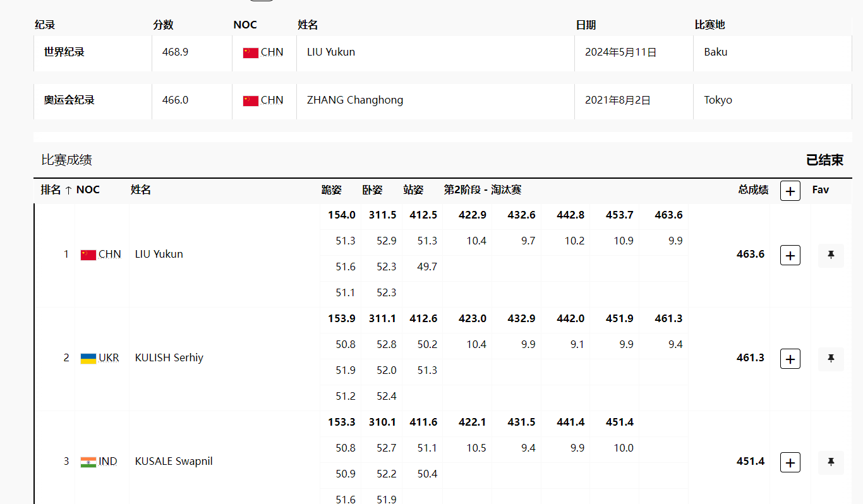Click LIU Yukun's standing series 49.7
This screenshot has height=504, width=863.
point(427,267)
